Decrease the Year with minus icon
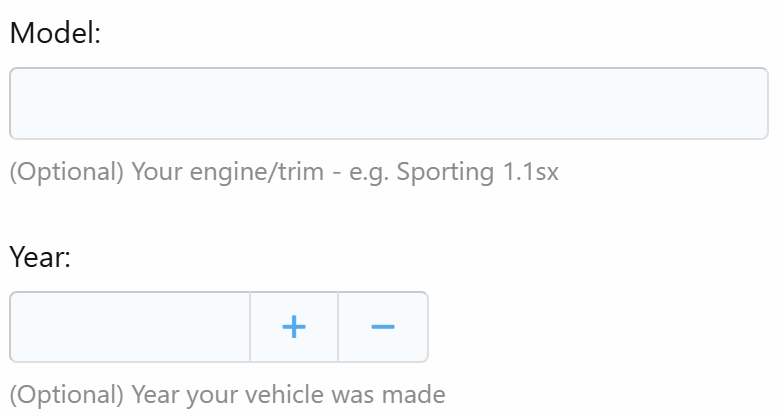 [383, 327]
